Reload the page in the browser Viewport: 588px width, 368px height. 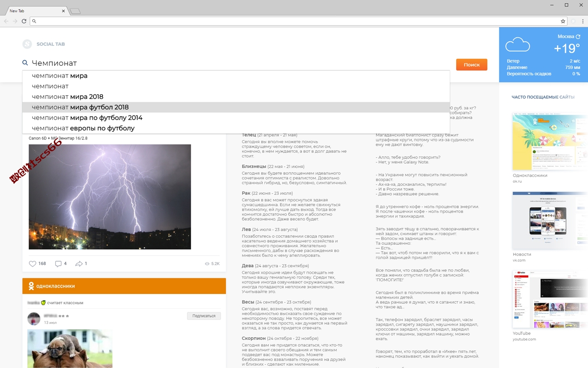24,21
